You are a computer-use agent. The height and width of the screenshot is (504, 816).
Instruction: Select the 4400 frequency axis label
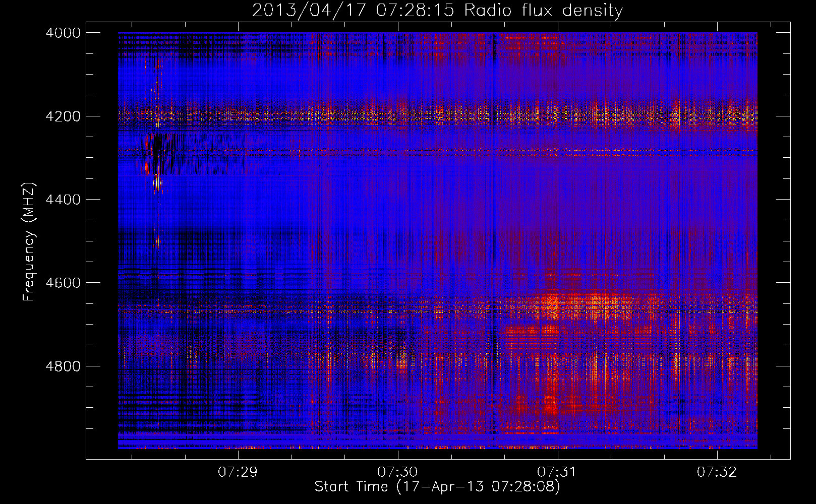[x=63, y=200]
